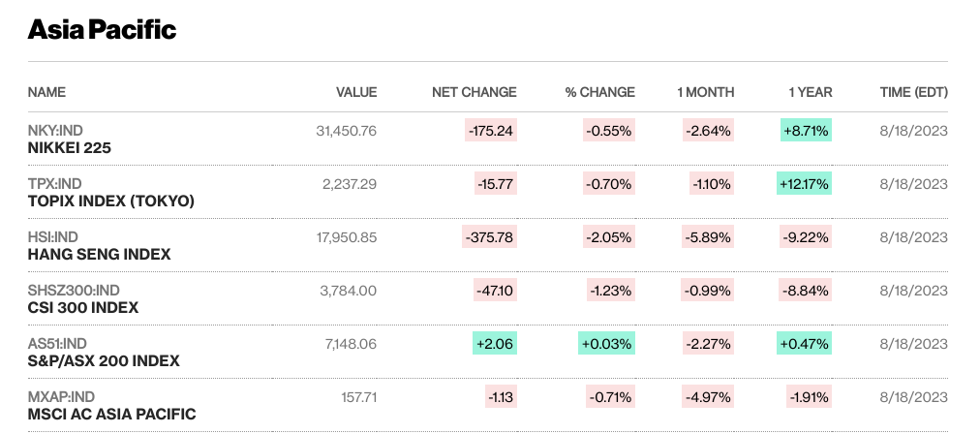Click the NAME column header
This screenshot has height=434, width=980.
point(46,92)
